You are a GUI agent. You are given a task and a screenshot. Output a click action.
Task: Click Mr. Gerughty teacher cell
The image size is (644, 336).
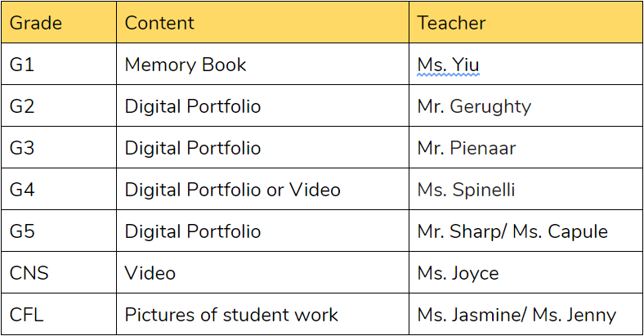[525, 105]
